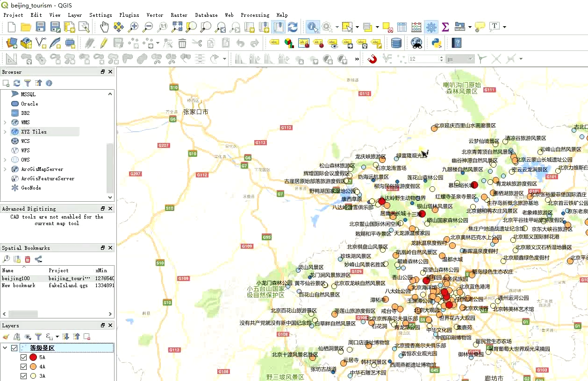Click the pale yellow 3A legend symbol
The height and width of the screenshot is (381, 588).
[x=33, y=376]
